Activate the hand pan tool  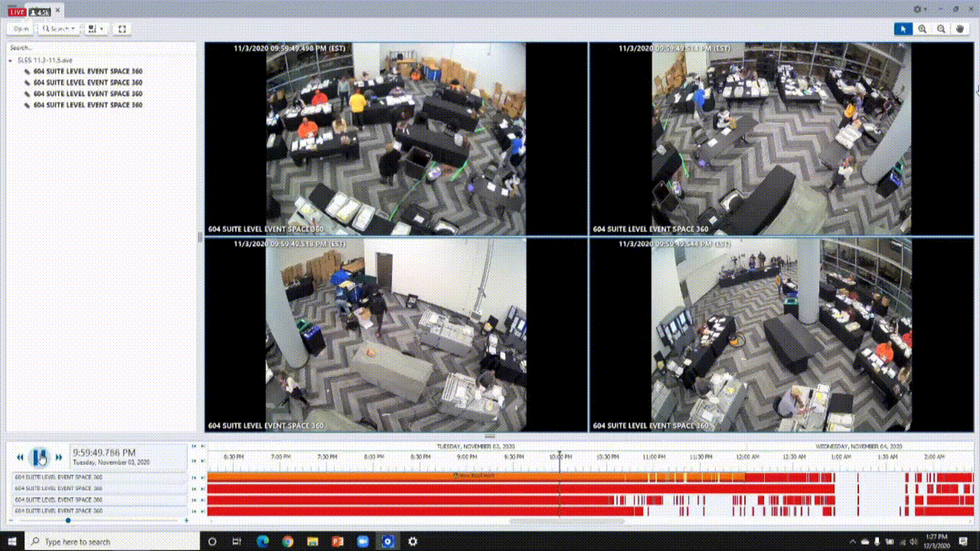coord(962,29)
